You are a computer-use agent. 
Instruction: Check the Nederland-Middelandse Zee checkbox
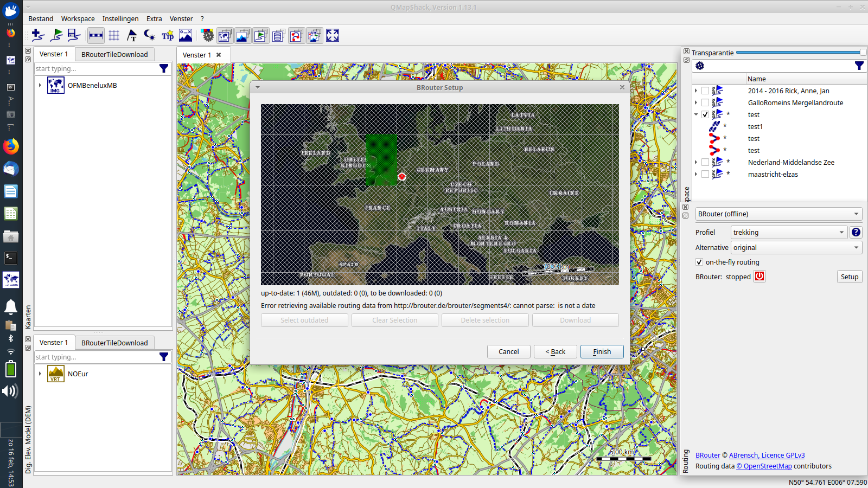tap(705, 162)
